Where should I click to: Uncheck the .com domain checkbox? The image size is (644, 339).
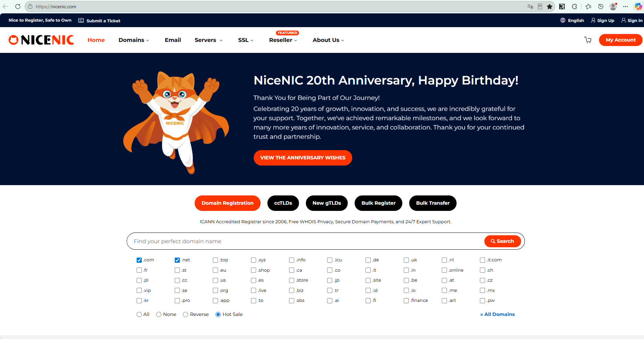tap(139, 260)
